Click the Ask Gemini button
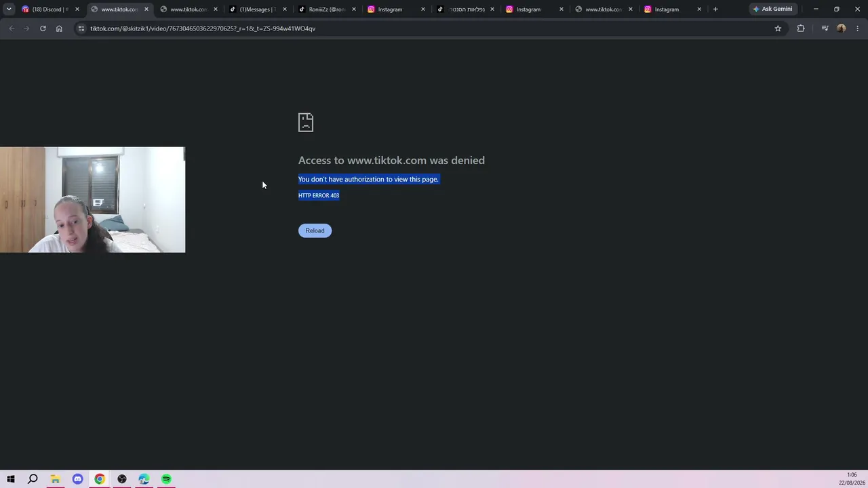Viewport: 868px width, 488px height. (772, 9)
